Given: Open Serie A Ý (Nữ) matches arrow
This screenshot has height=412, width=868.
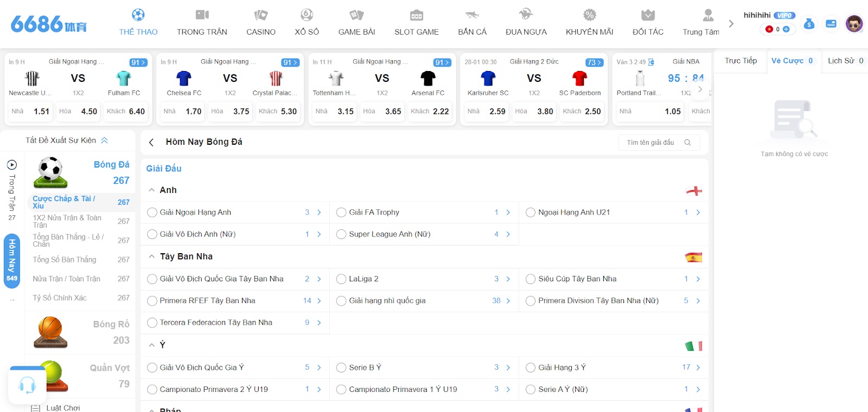Looking at the screenshot, I should (x=698, y=389).
